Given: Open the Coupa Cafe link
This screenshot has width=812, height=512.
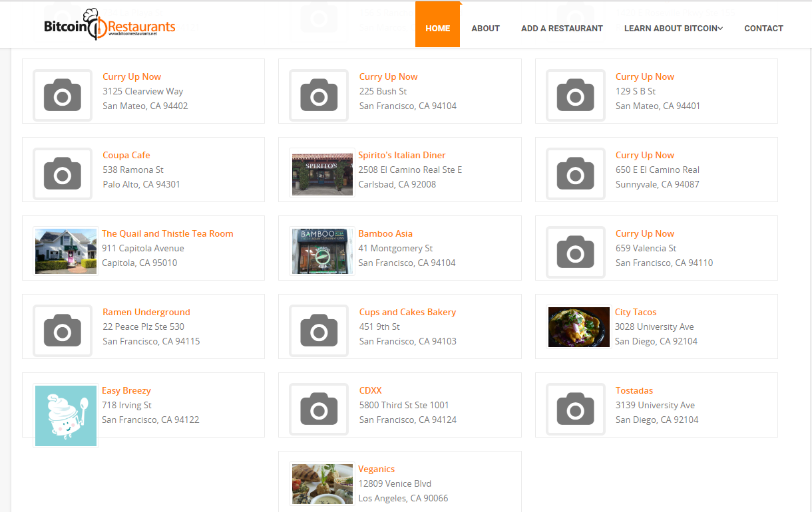Looking at the screenshot, I should click(x=126, y=155).
